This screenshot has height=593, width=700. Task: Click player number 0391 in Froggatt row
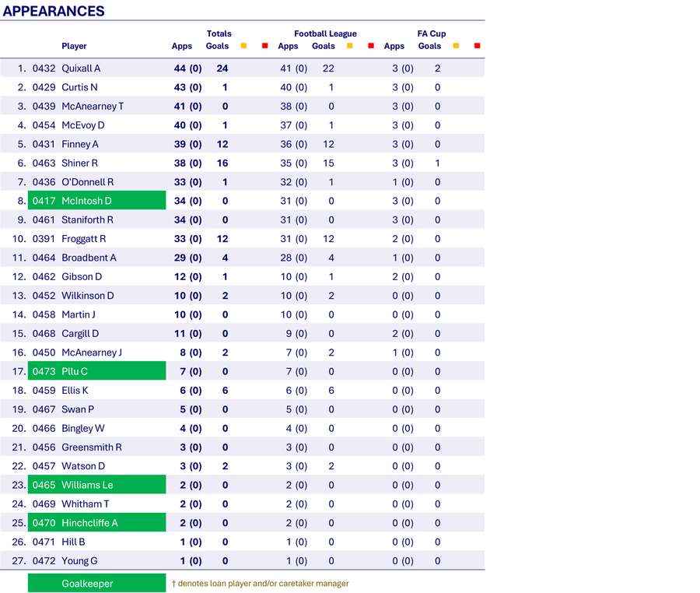44,239
